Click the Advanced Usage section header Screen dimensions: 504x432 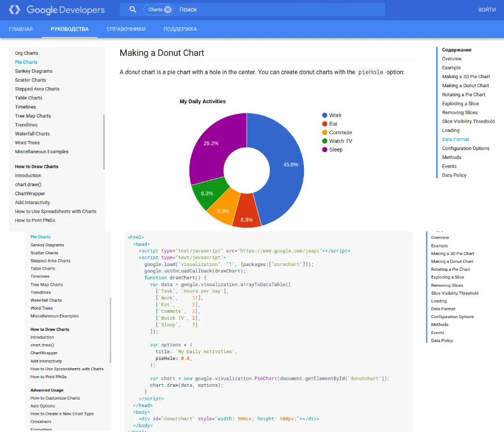pyautogui.click(x=47, y=390)
